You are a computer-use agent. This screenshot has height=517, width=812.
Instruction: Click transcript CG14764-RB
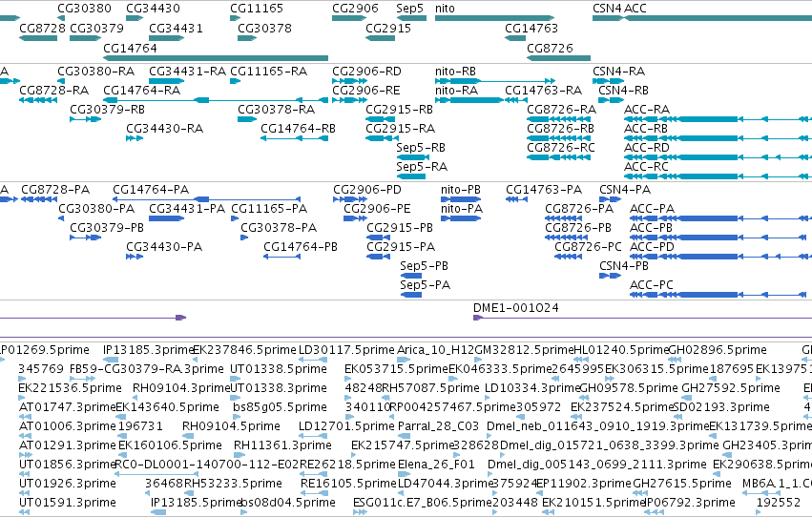click(294, 138)
